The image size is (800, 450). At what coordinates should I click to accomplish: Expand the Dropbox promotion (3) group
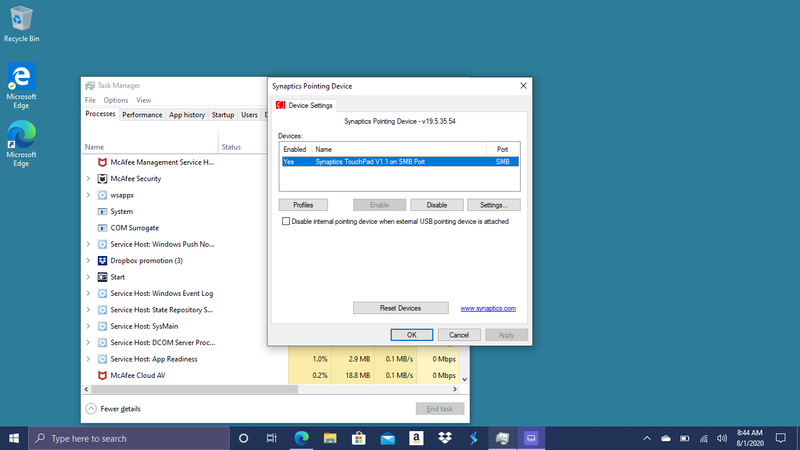(x=88, y=261)
